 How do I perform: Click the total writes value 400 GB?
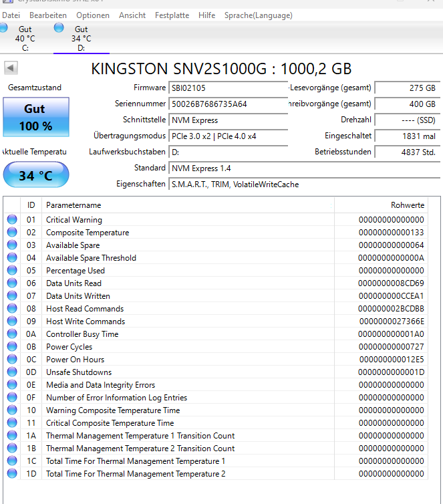pyautogui.click(x=407, y=104)
